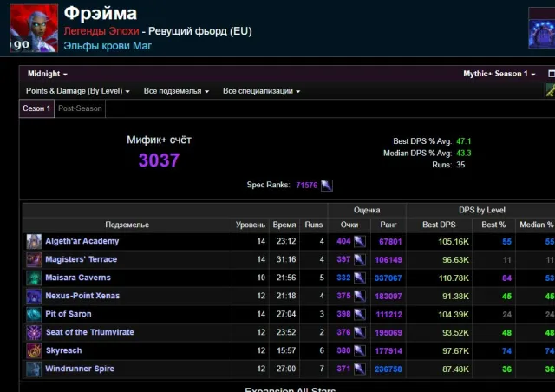This screenshot has width=555, height=392.
Task: Click the Magisters' Terrace dungeon icon
Action: click(34, 259)
